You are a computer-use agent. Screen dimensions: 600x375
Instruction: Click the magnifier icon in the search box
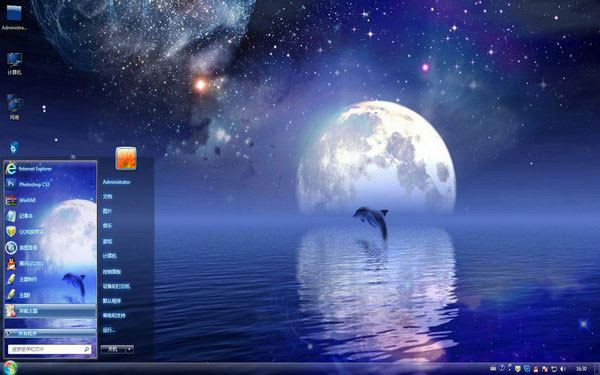[86, 349]
